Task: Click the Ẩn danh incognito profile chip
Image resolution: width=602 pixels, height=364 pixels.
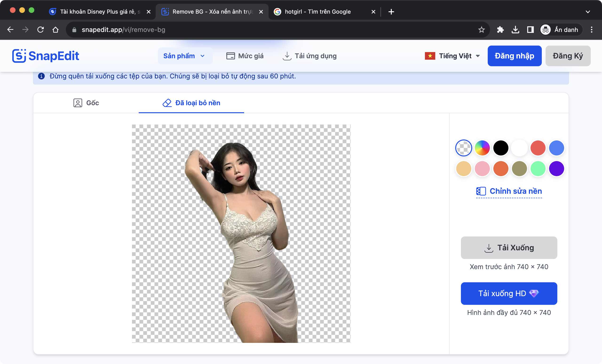Action: 561,30
